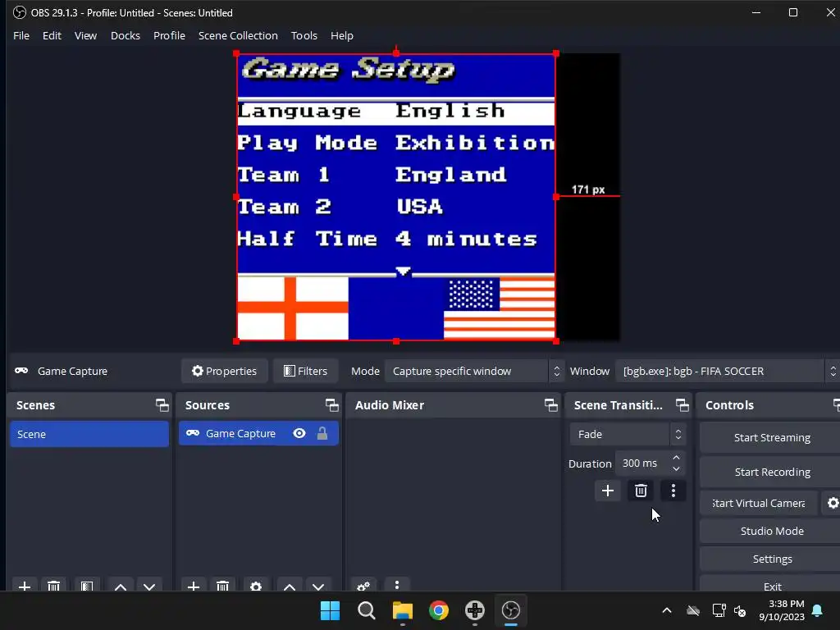Move scene up with the Scenes arrow
This screenshot has height=630, width=840.
(121, 586)
